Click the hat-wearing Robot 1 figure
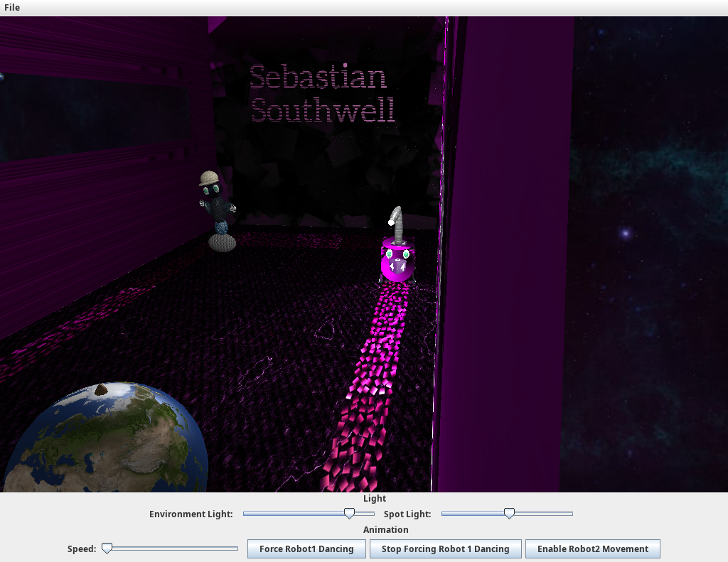 coord(218,211)
